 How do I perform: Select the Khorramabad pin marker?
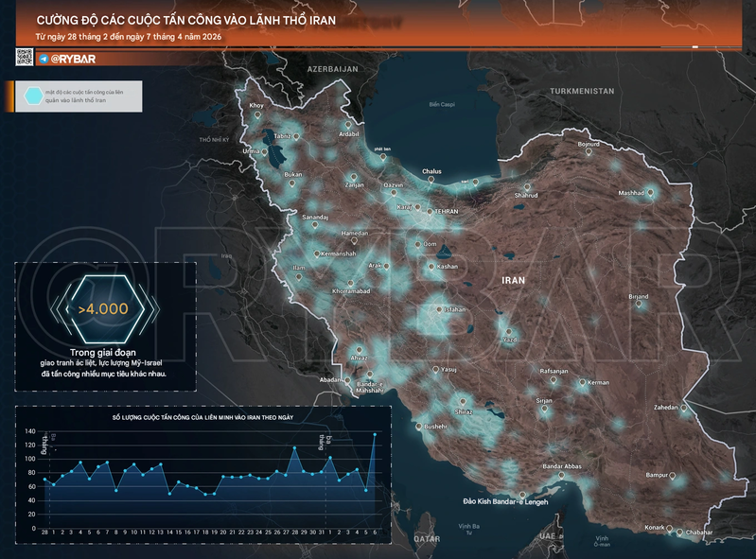coord(350,284)
